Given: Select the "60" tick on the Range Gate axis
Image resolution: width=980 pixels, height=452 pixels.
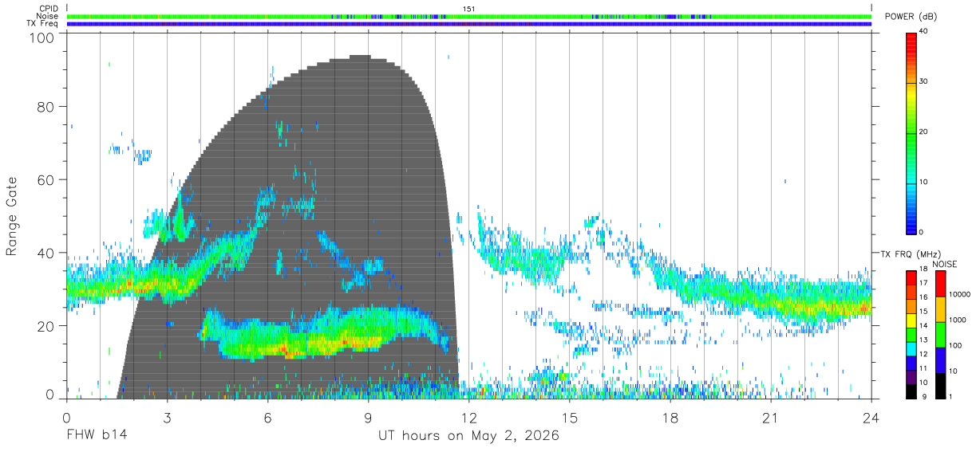Looking at the screenshot, I should click(x=46, y=180).
